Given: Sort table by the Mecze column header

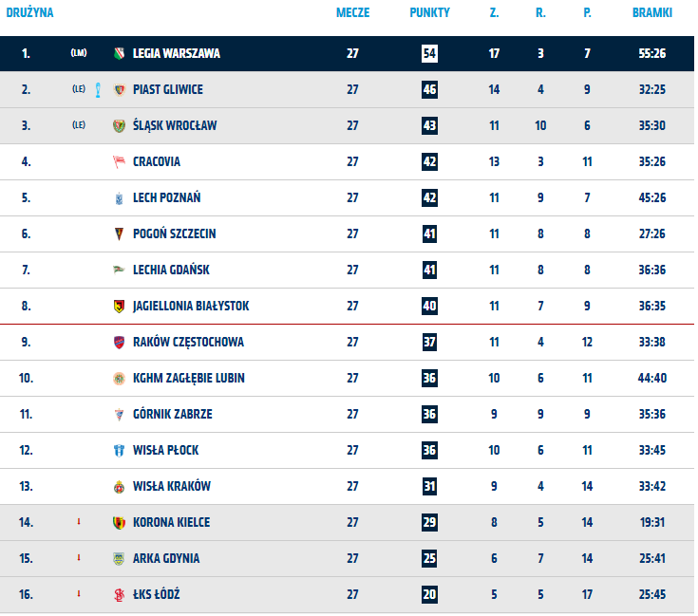Looking at the screenshot, I should (352, 13).
